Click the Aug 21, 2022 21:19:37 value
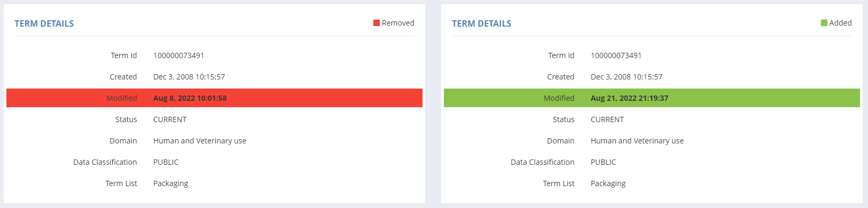Screen dimensions: 868x208 tap(630, 98)
